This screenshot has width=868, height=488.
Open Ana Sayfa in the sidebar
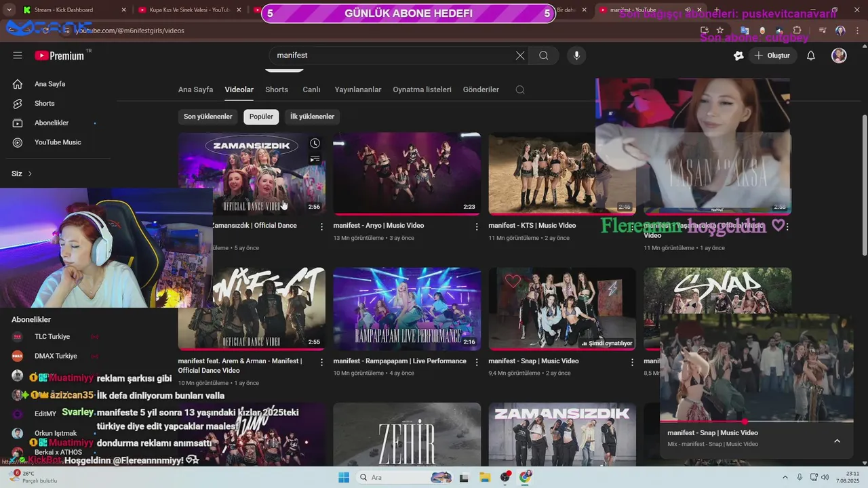click(x=50, y=84)
